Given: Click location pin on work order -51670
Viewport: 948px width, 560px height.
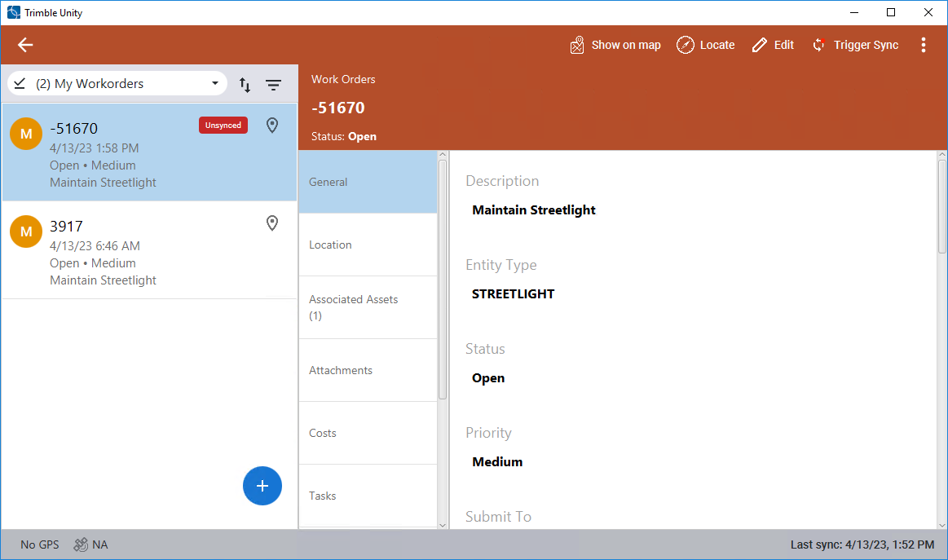Looking at the screenshot, I should [272, 125].
